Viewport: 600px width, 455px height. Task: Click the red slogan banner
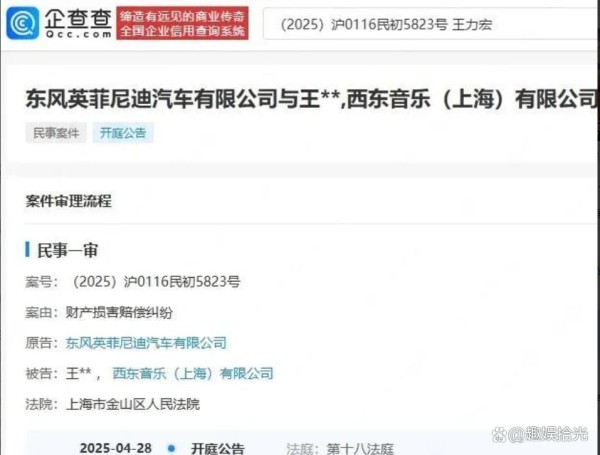tap(183, 23)
